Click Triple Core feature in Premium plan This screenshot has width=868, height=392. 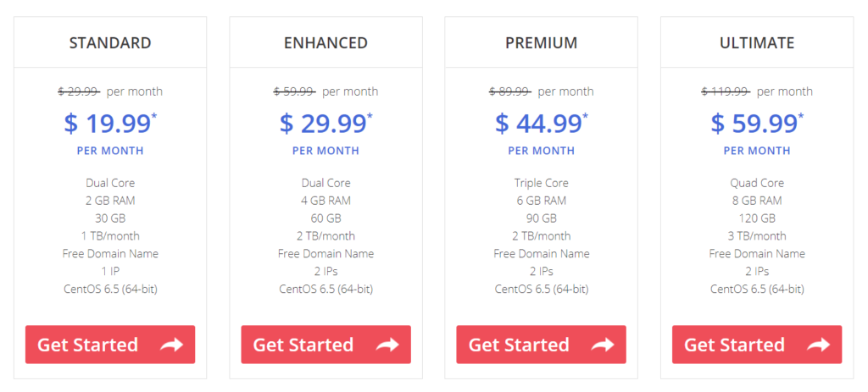(x=542, y=183)
